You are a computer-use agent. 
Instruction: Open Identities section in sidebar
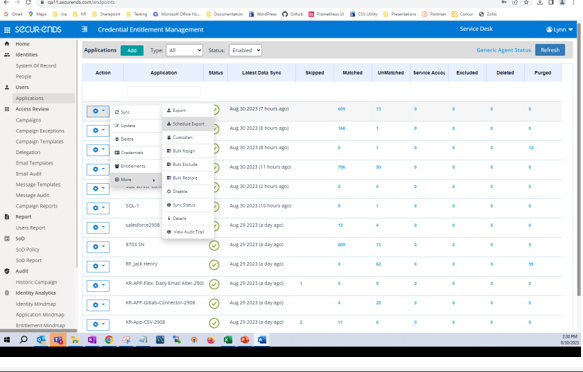tap(26, 55)
